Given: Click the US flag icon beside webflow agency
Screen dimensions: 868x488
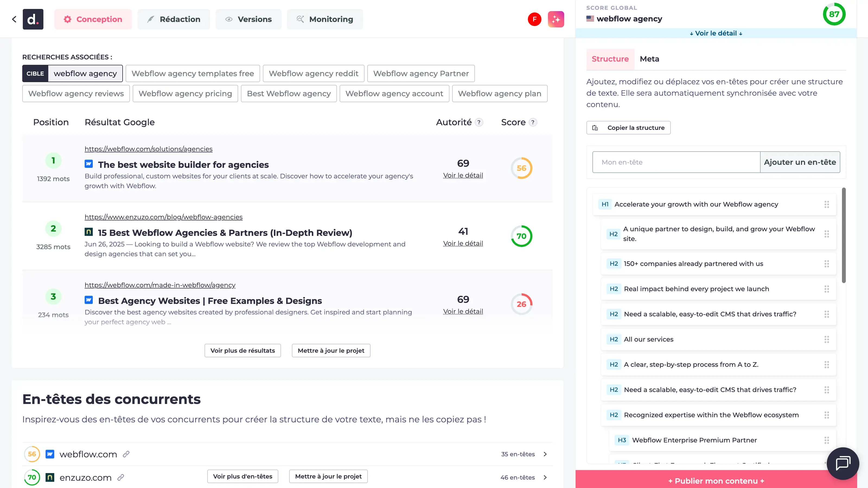Looking at the screenshot, I should click(x=590, y=19).
